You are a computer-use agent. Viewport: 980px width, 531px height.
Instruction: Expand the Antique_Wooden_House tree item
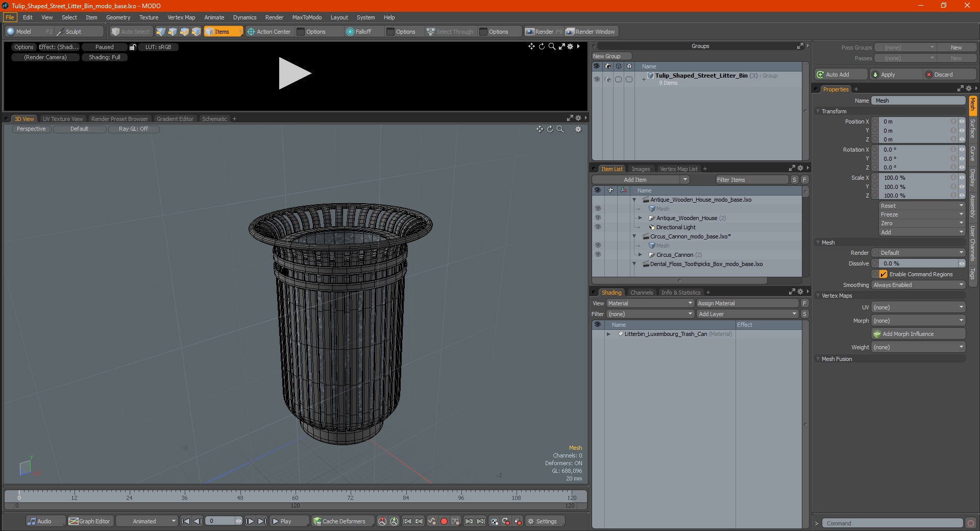coord(640,218)
